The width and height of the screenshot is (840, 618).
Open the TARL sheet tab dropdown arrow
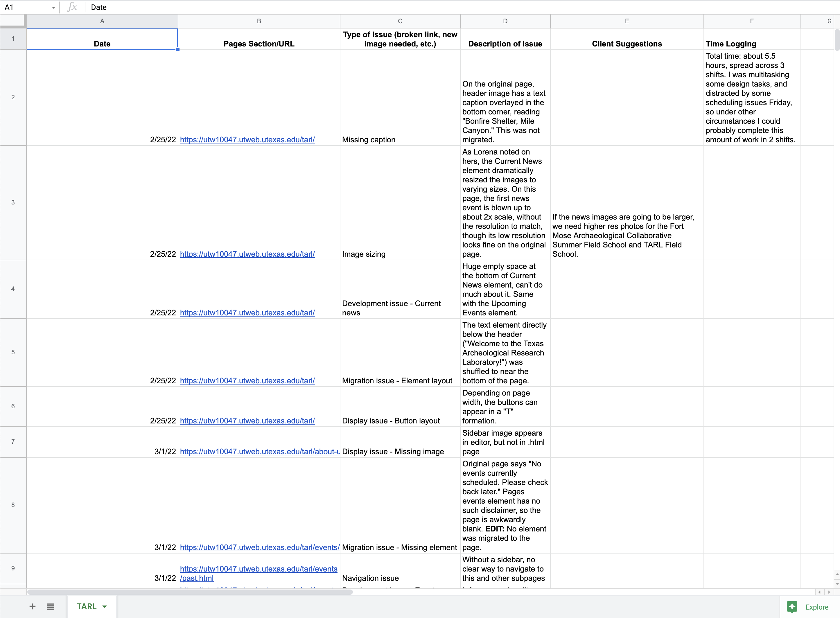(x=104, y=606)
